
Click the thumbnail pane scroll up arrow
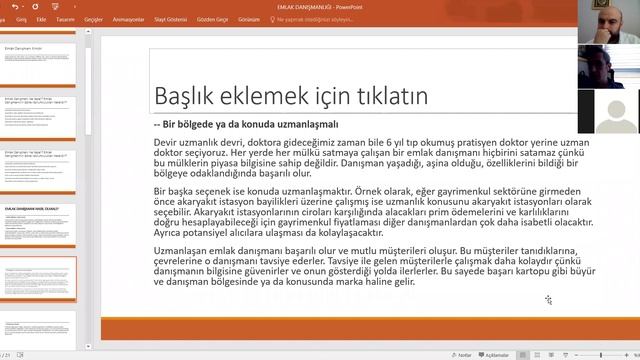[89, 31]
